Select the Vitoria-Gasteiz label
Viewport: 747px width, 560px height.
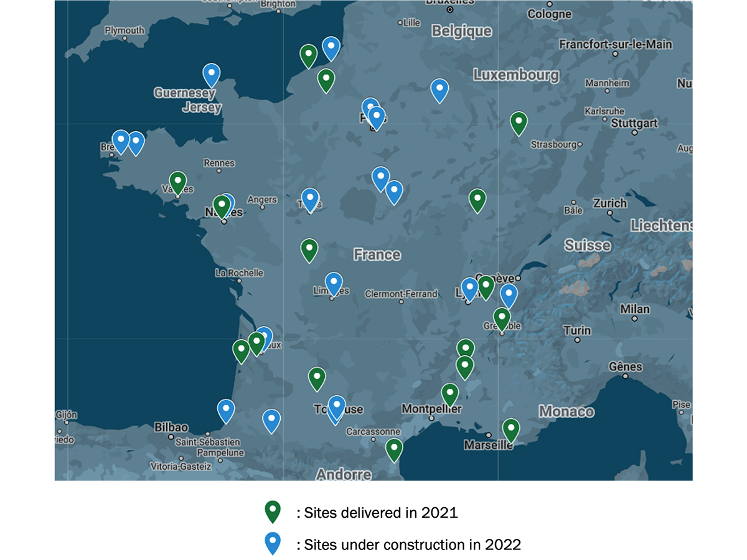(x=181, y=466)
